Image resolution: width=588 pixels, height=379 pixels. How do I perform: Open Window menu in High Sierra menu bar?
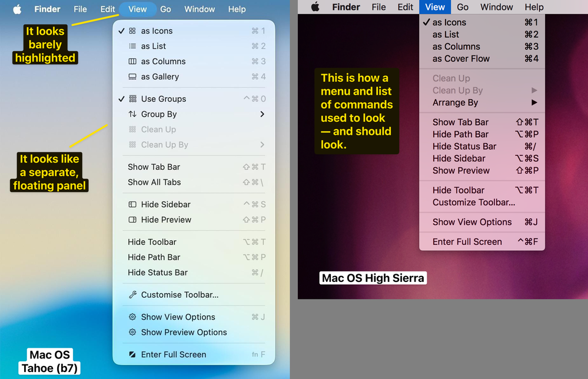click(x=497, y=6)
